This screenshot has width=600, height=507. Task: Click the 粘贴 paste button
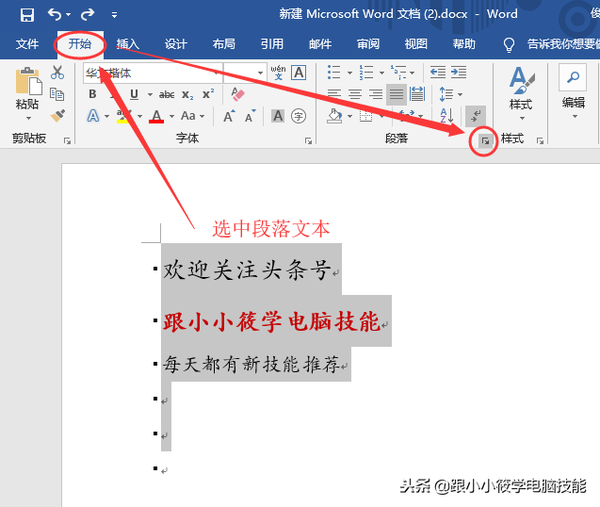[28, 94]
